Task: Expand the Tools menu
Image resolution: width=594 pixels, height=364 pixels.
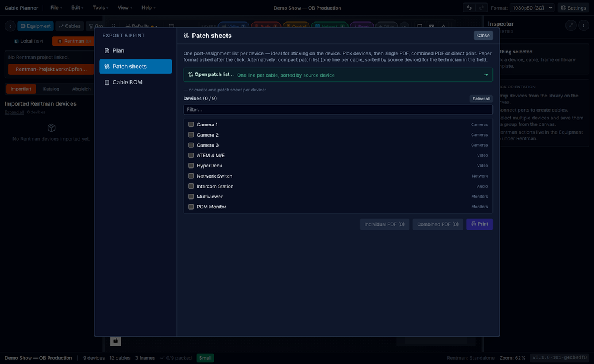Action: coord(100,8)
